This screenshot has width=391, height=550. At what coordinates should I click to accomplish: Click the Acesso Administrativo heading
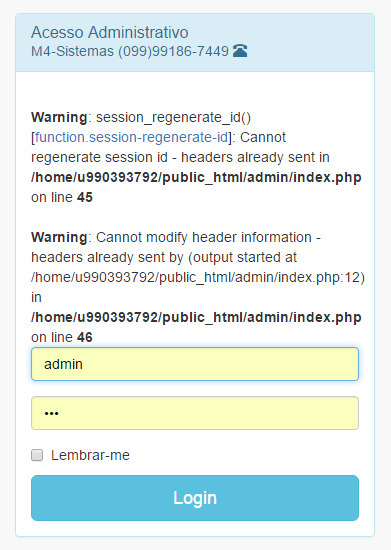[x=110, y=32]
